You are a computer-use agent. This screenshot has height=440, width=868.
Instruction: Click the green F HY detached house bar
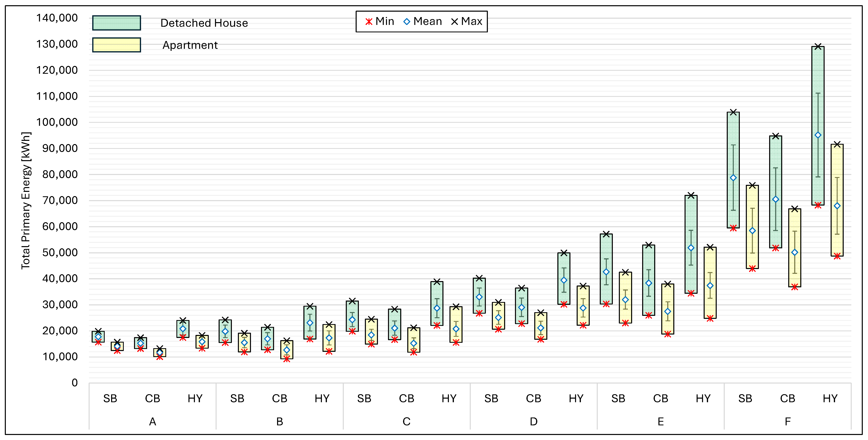pos(818,126)
